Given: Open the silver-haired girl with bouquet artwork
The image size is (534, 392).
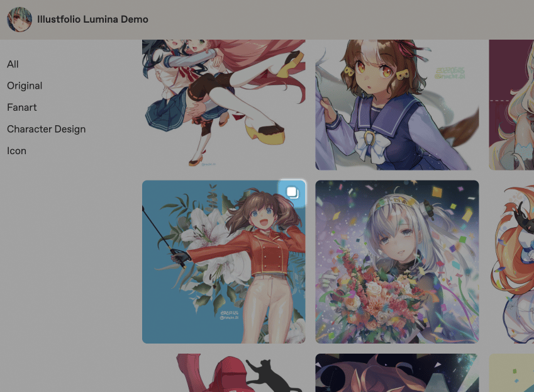Looking at the screenshot, I should click(x=397, y=262).
